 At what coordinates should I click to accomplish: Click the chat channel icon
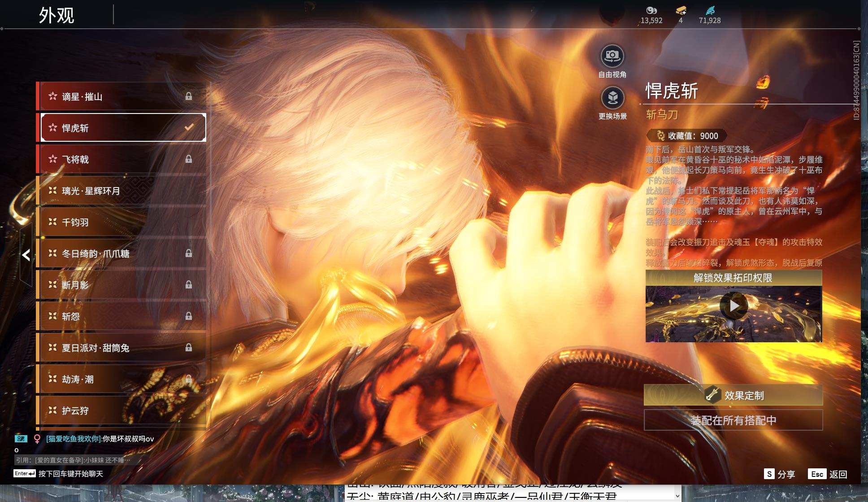(21, 438)
